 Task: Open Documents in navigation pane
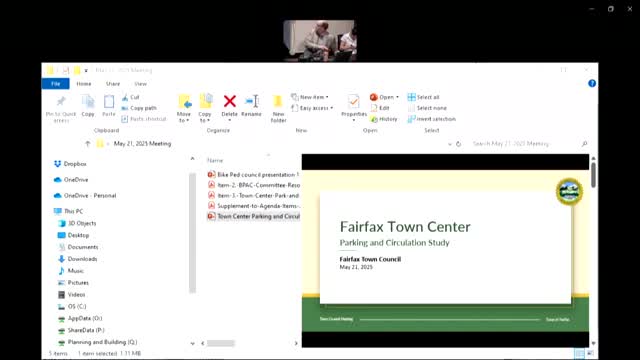click(78, 247)
